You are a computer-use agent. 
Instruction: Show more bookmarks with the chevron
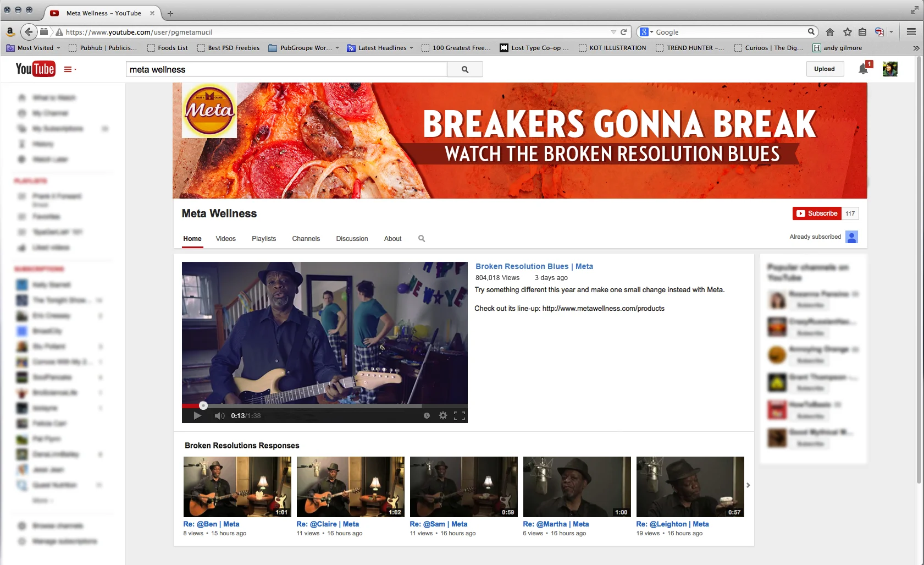pos(916,48)
